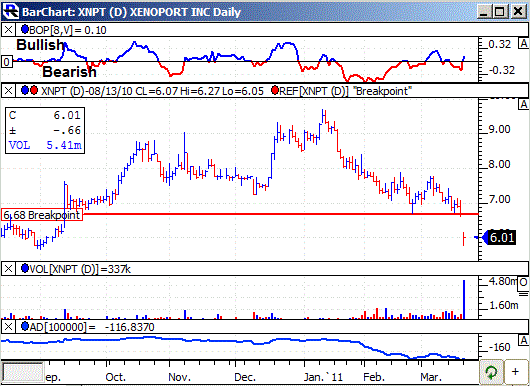Toggle the A scale button on BOP pane
The image size is (530, 386).
tap(524, 43)
